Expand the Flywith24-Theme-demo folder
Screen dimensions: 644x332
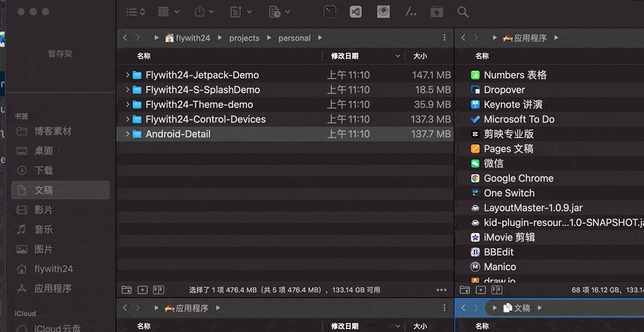coord(128,105)
